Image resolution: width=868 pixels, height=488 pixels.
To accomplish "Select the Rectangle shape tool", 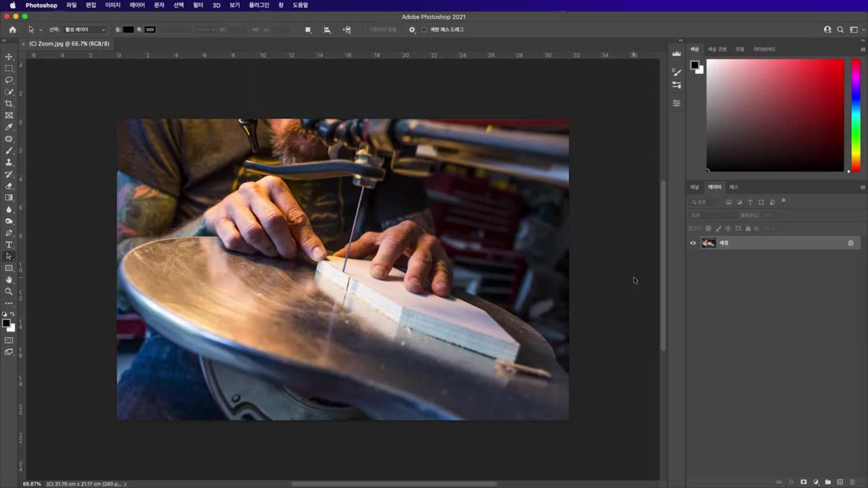I will point(9,268).
